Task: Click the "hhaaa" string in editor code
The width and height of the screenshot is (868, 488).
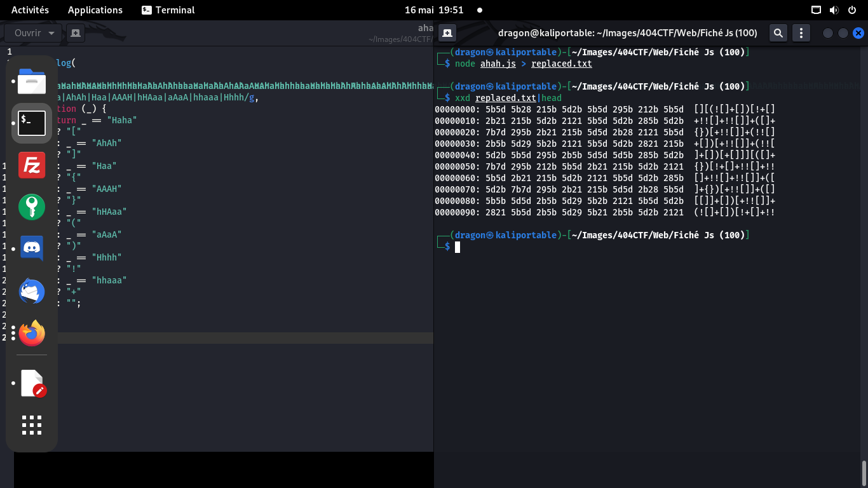Action: [109, 280]
